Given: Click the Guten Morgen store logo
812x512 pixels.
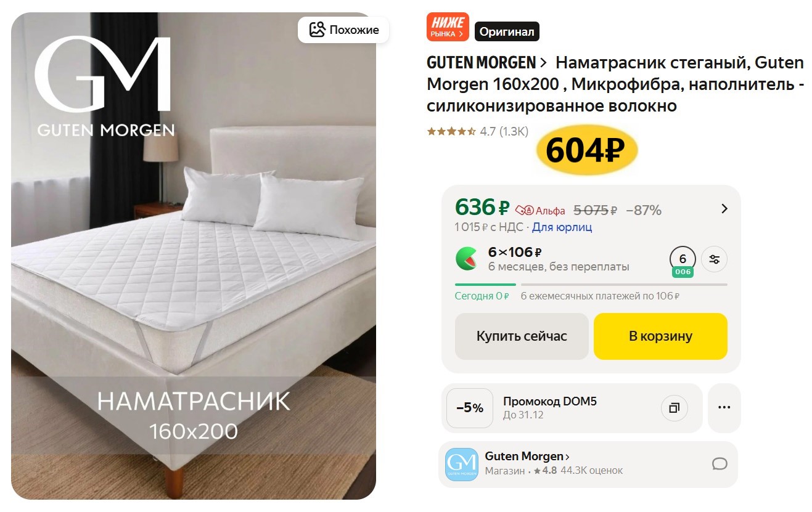Looking at the screenshot, I should click(462, 465).
